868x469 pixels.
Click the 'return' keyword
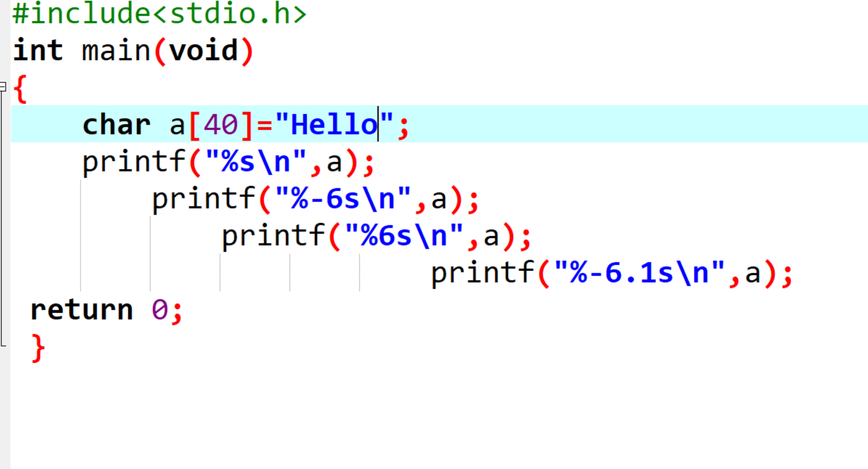pos(81,310)
